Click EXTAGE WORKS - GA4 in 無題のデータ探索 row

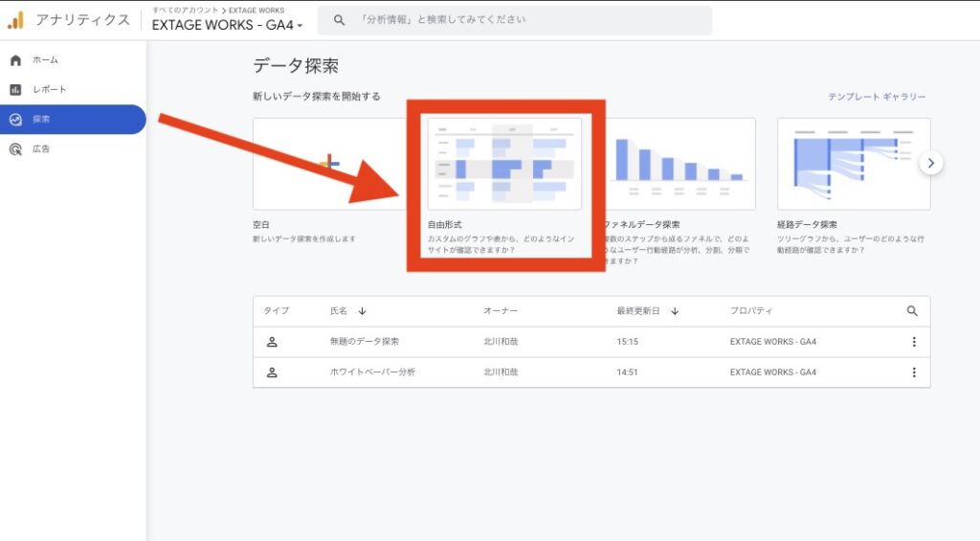pyautogui.click(x=773, y=342)
